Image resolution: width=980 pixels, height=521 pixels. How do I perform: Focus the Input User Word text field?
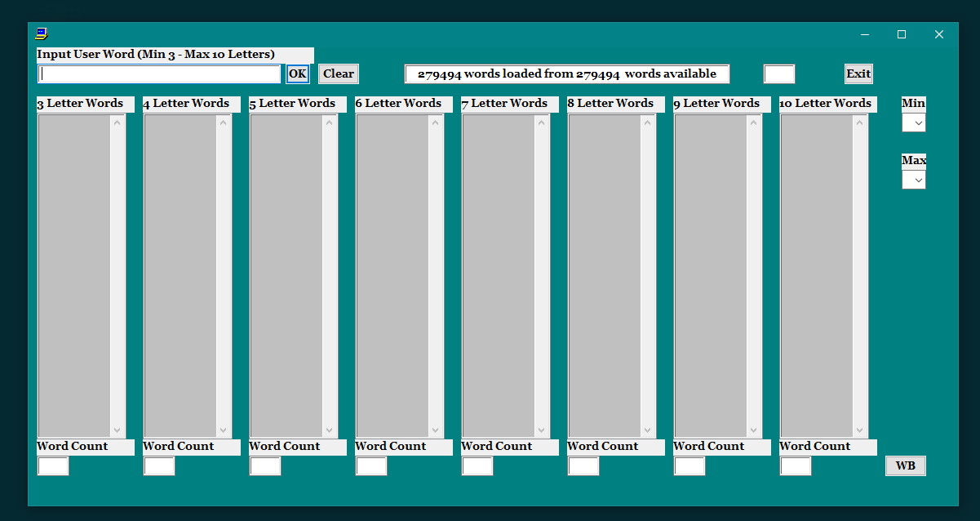coord(159,74)
